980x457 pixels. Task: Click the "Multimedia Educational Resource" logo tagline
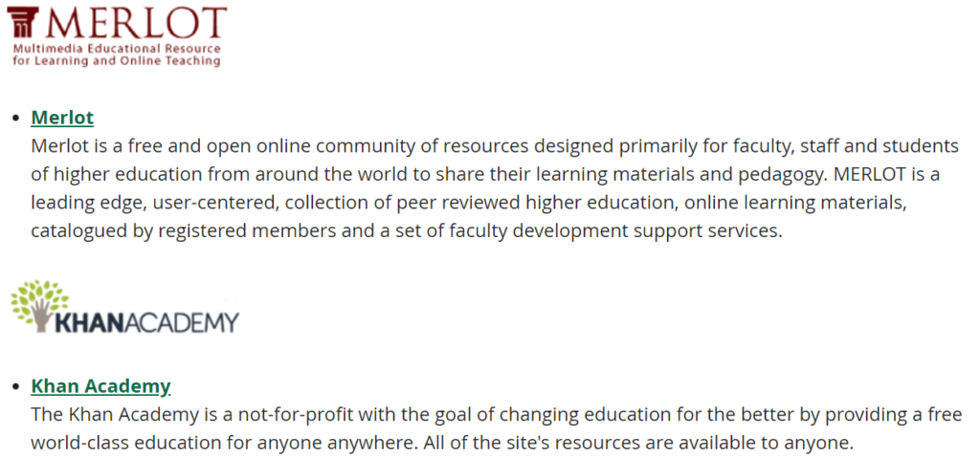point(116,49)
